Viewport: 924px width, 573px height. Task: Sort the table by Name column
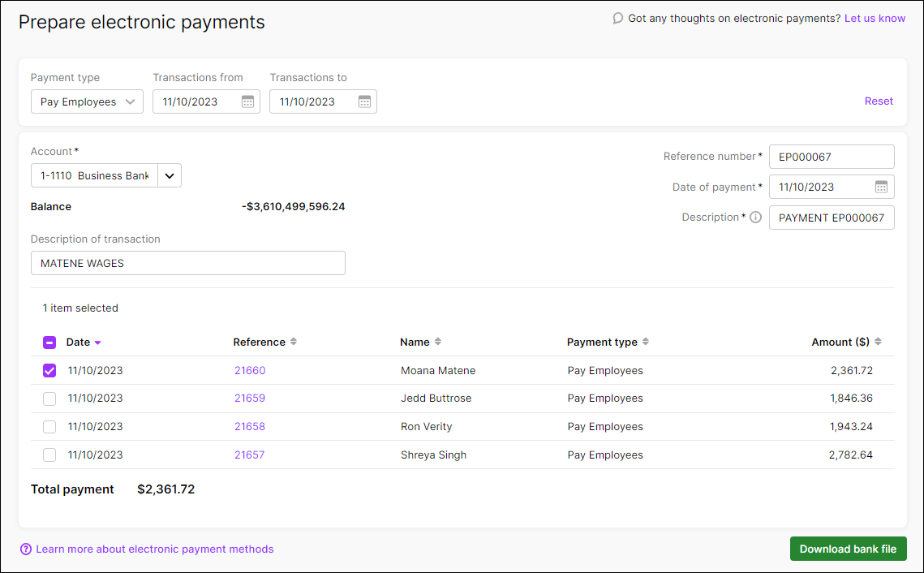[438, 342]
